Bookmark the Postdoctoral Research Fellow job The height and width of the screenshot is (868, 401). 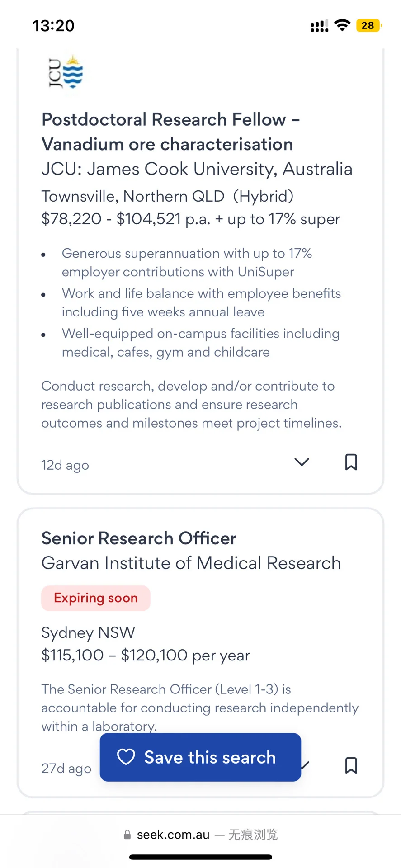point(351,462)
